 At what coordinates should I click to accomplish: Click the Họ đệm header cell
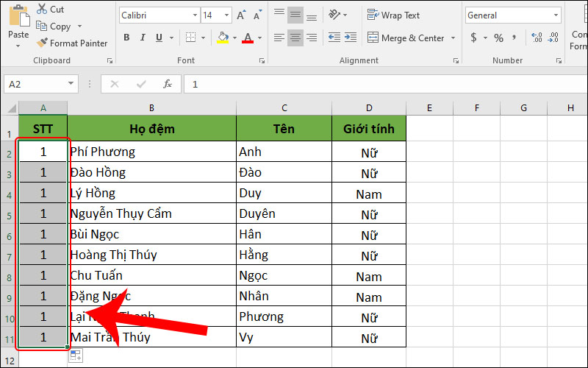(152, 128)
